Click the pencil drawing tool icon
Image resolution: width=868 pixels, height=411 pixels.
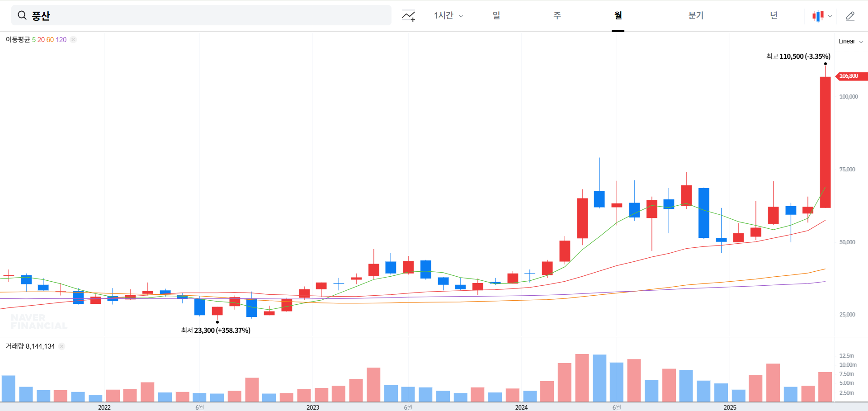coord(850,16)
